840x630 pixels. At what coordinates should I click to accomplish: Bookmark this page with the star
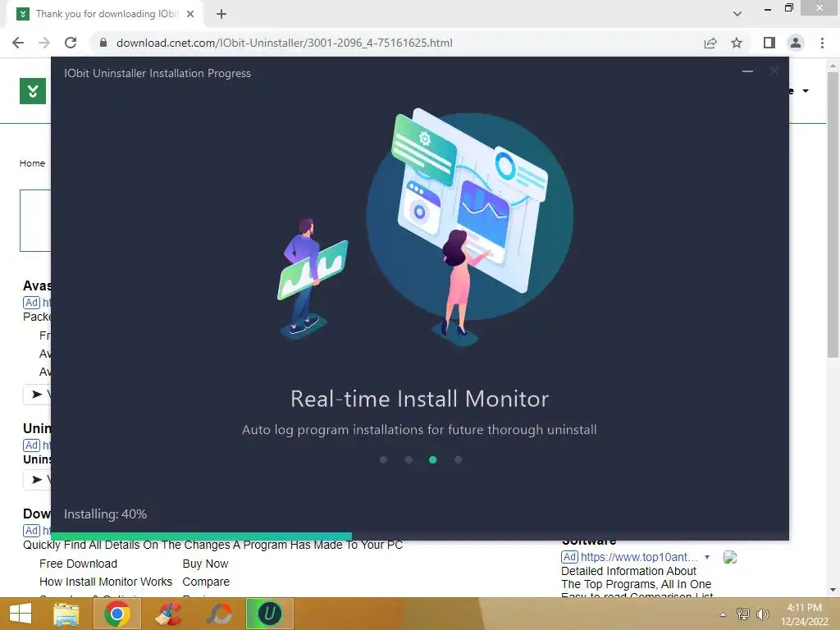point(737,43)
